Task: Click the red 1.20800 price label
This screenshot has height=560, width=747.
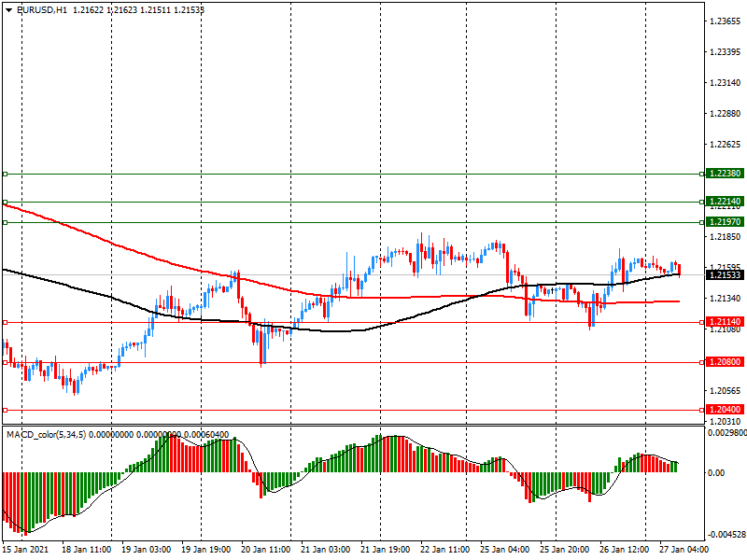Action: pyautogui.click(x=726, y=362)
